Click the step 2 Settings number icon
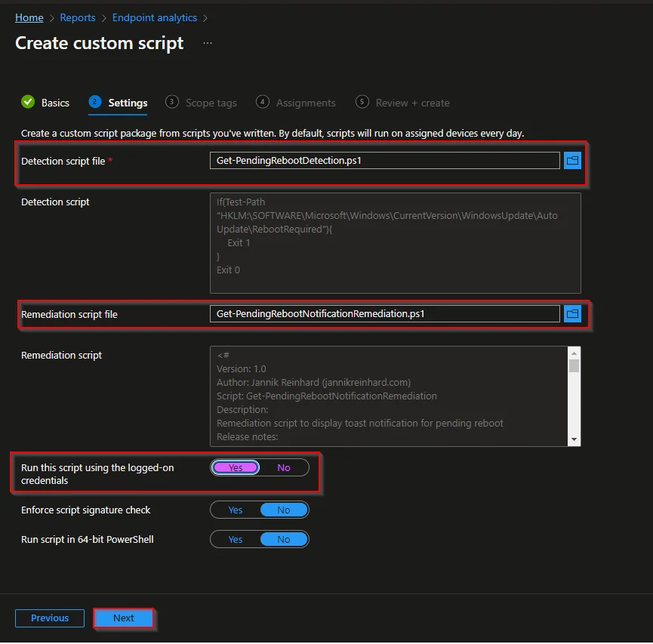This screenshot has width=653, height=644. tap(95, 102)
